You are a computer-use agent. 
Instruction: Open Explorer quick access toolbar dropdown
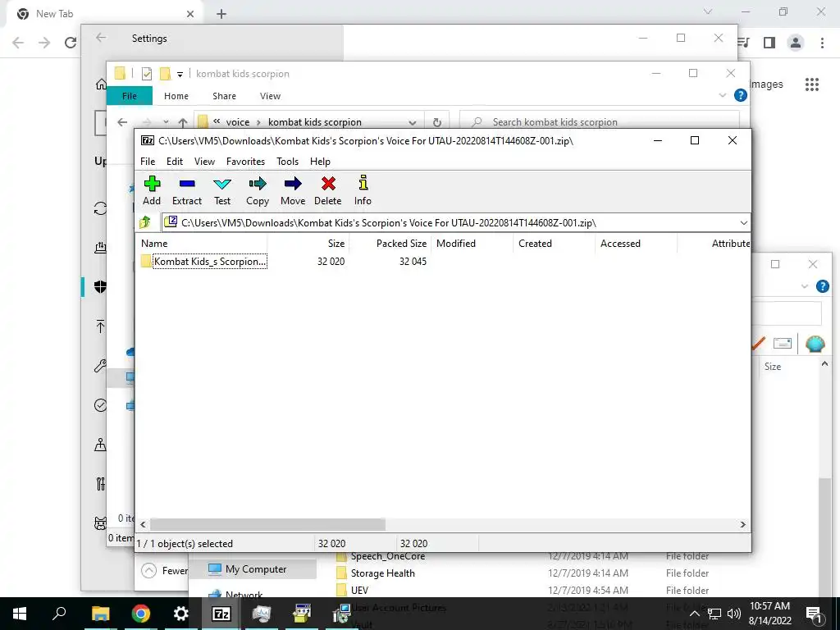180,75
